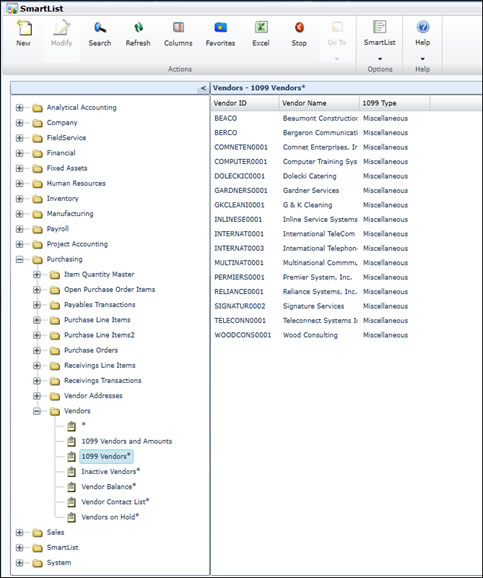The height and width of the screenshot is (578, 483).
Task: Click the Signature Services vendor name
Action: [313, 306]
